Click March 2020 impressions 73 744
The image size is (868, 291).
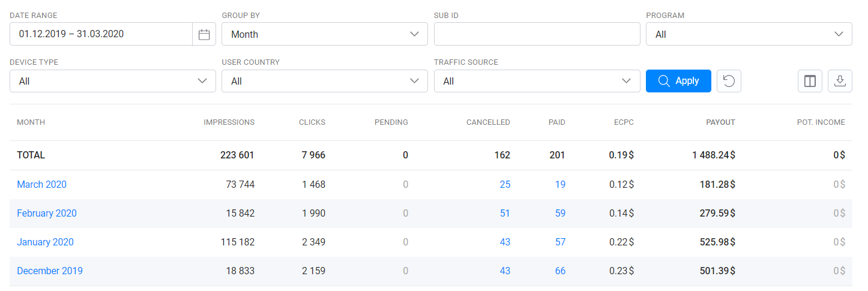(x=239, y=185)
